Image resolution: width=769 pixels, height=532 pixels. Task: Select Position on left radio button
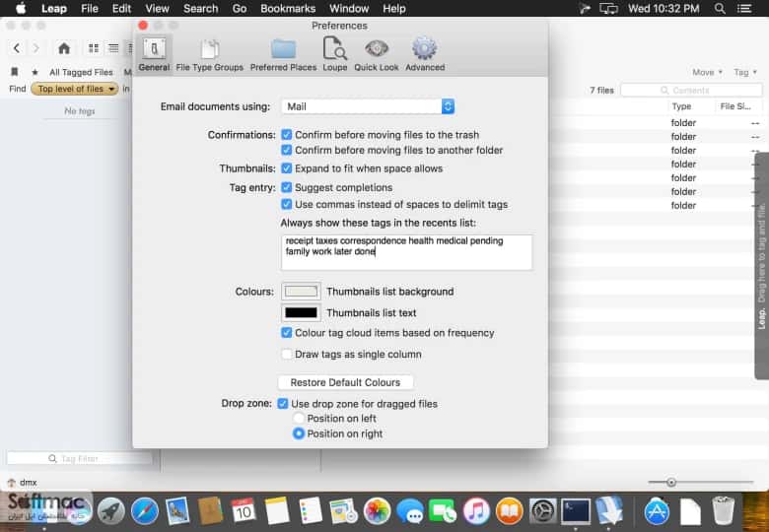tap(298, 418)
